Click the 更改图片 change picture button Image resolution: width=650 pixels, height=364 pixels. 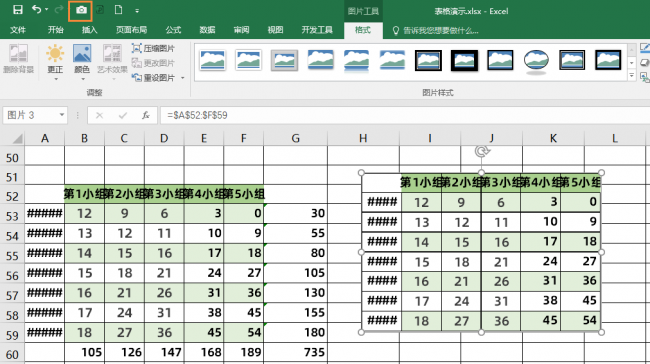153,63
